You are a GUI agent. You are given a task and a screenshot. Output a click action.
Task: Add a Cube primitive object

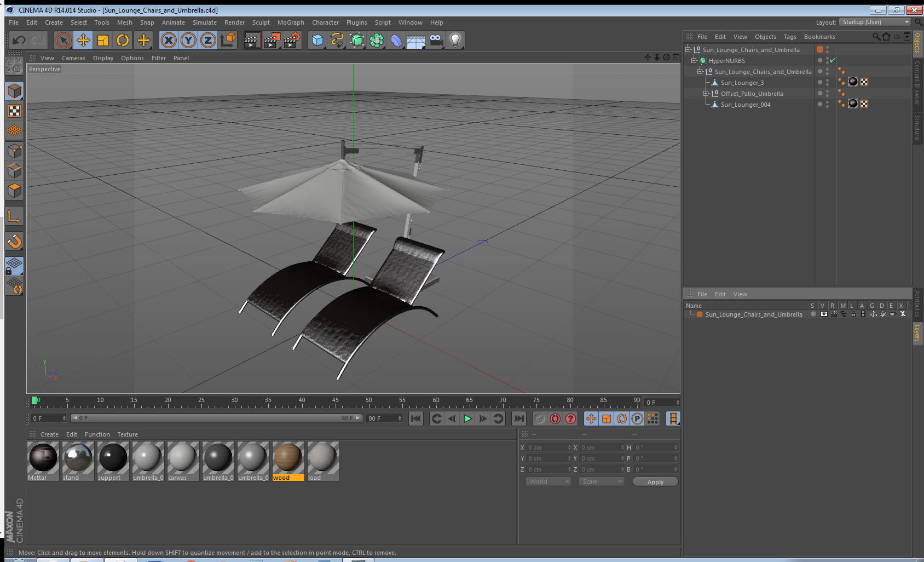(x=317, y=40)
